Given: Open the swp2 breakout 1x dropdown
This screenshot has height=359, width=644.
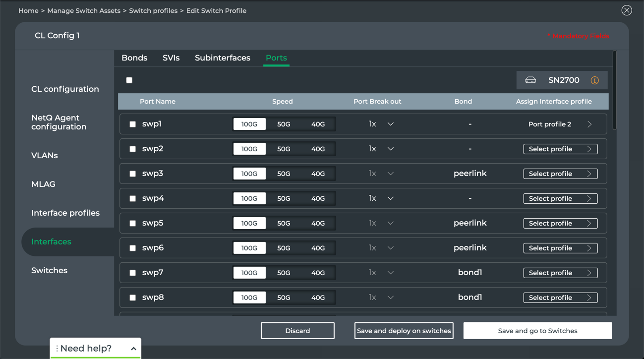Looking at the screenshot, I should click(x=390, y=149).
